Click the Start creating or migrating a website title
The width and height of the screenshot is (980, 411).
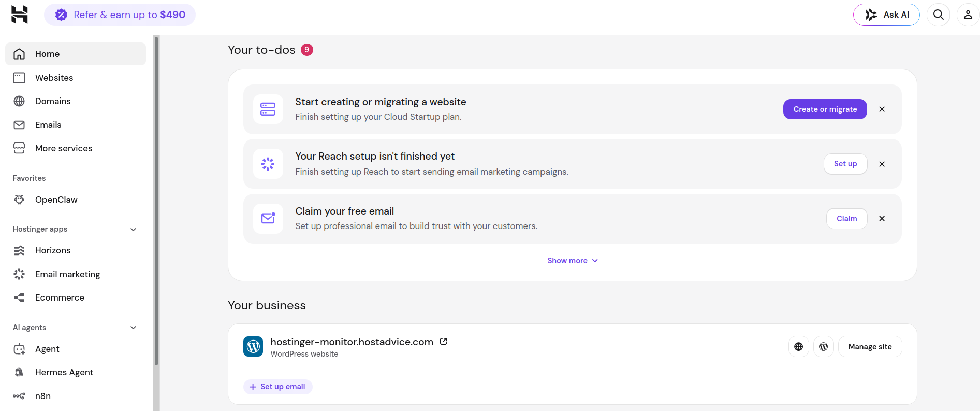(x=381, y=102)
